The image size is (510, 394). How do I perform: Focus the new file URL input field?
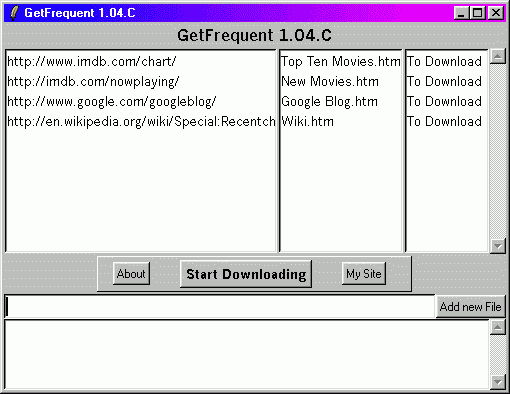[220, 306]
